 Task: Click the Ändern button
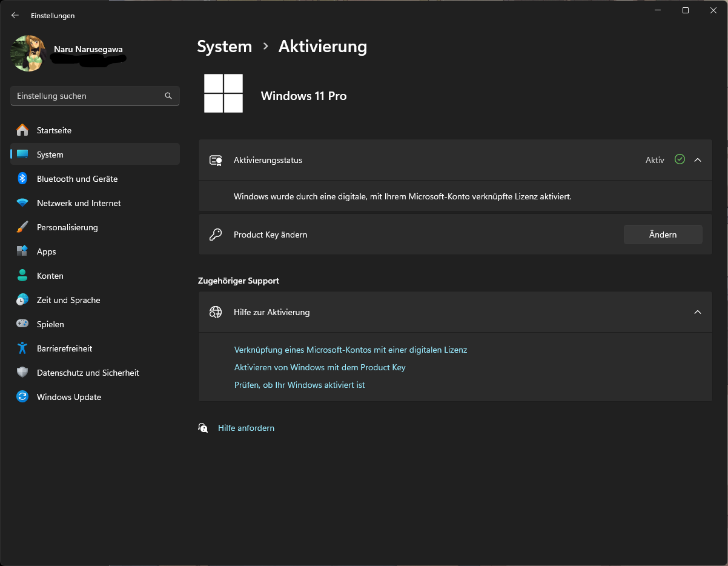tap(663, 235)
